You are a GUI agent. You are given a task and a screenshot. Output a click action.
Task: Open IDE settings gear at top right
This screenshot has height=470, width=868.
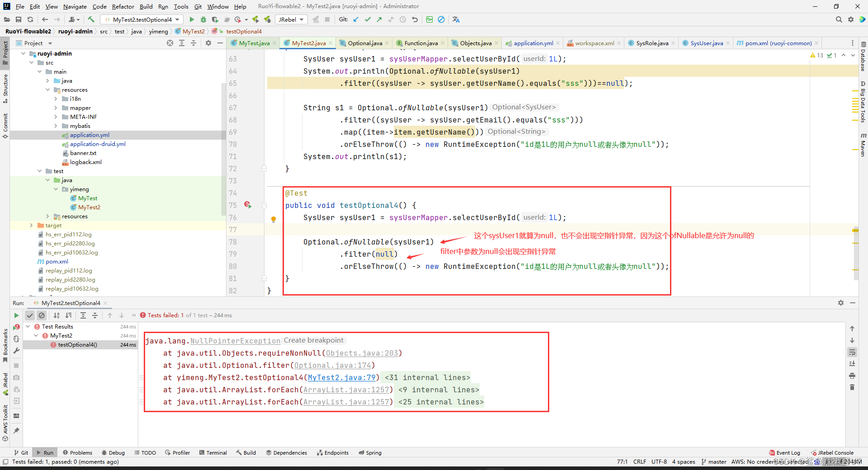click(851, 19)
